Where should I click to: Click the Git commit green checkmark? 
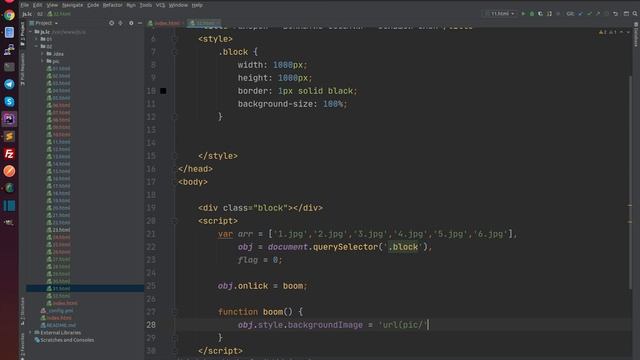tap(589, 13)
